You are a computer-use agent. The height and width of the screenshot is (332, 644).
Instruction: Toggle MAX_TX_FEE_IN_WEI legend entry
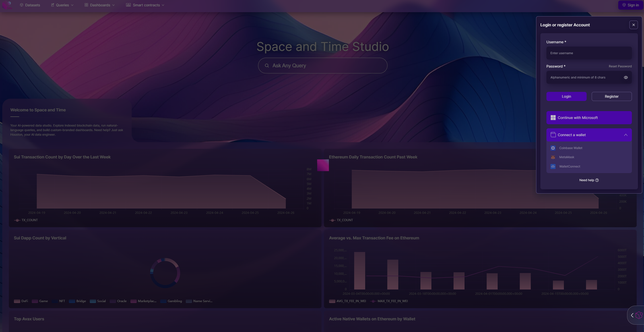389,301
